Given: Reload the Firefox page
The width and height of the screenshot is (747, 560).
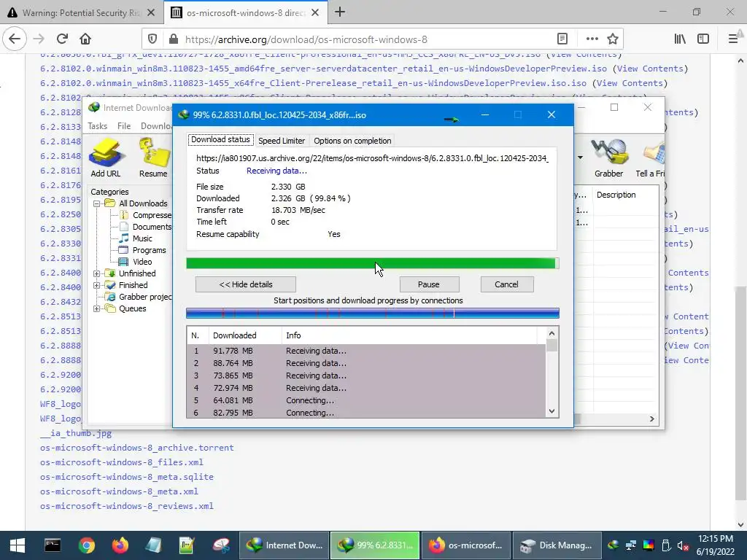Looking at the screenshot, I should pyautogui.click(x=62, y=39).
